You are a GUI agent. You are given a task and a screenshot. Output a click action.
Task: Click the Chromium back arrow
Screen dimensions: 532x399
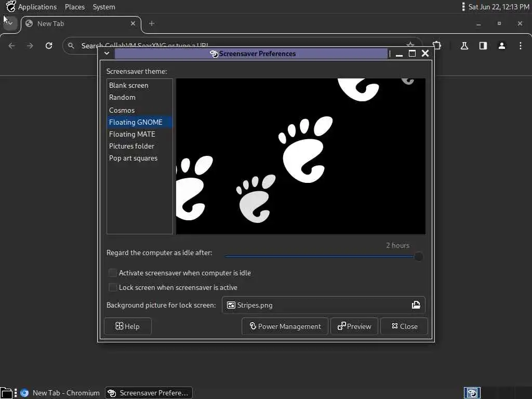[x=11, y=46]
